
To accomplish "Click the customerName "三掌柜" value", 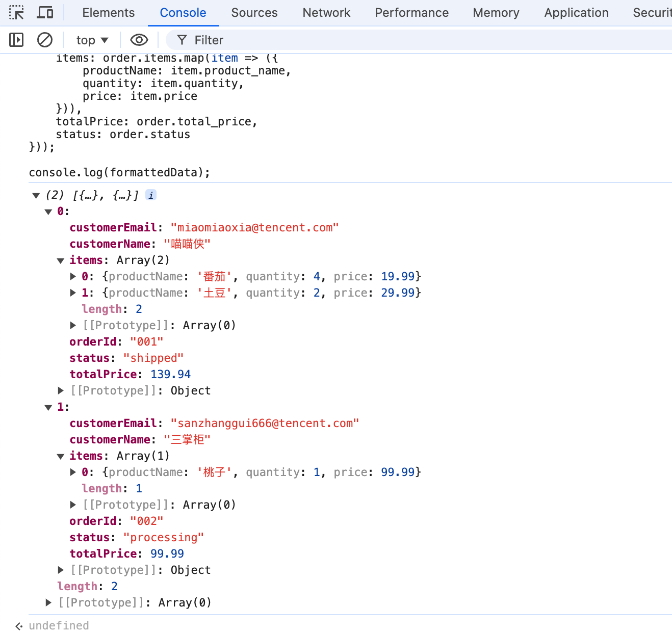I will point(187,439).
